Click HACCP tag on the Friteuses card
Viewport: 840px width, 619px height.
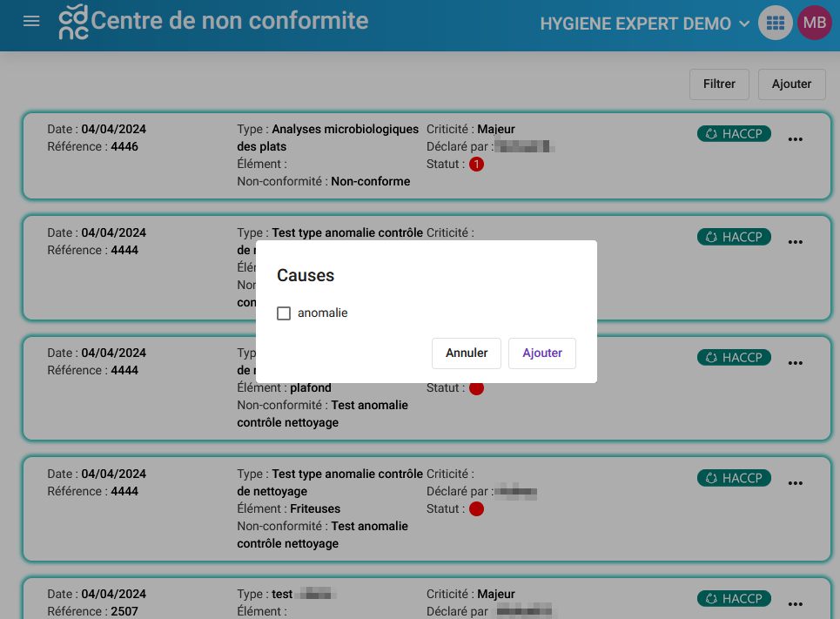[734, 478]
